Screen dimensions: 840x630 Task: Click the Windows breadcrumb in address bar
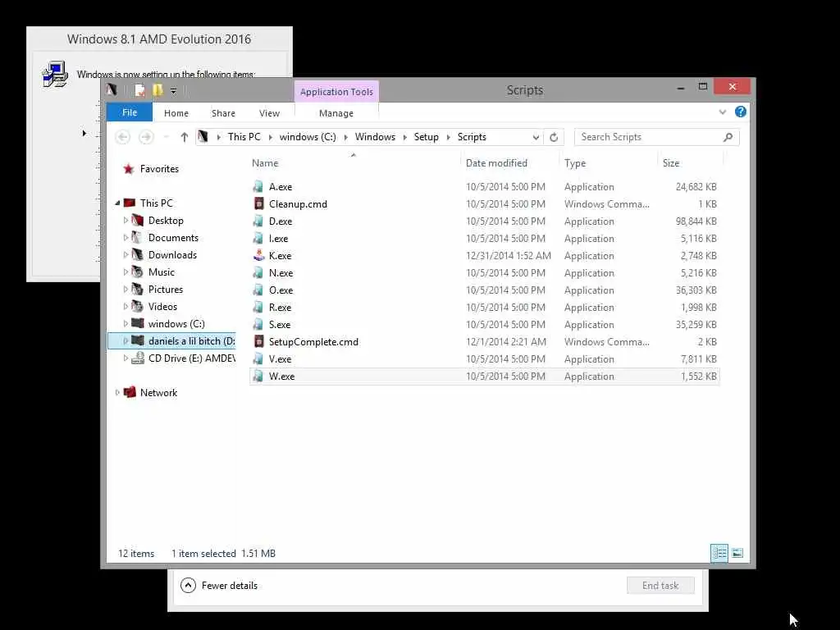pyautogui.click(x=375, y=137)
